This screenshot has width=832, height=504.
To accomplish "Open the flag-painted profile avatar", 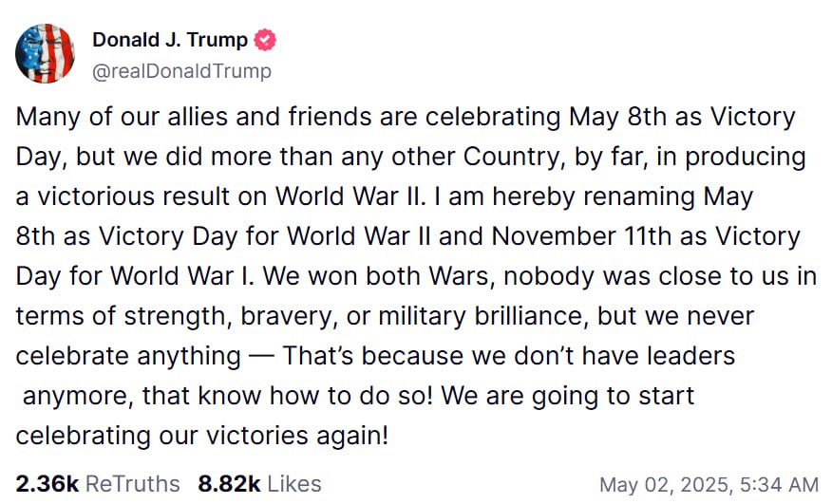I will tap(45, 53).
